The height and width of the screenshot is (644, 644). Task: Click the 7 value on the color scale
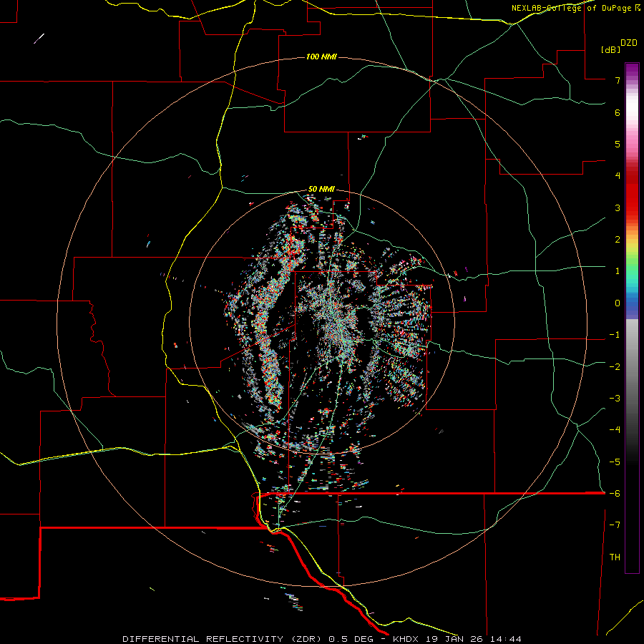pyautogui.click(x=618, y=80)
